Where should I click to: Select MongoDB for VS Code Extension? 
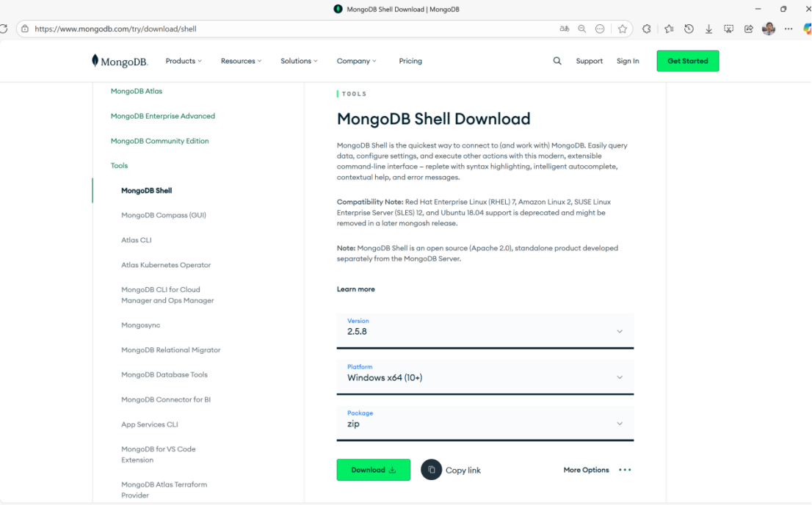(x=159, y=454)
